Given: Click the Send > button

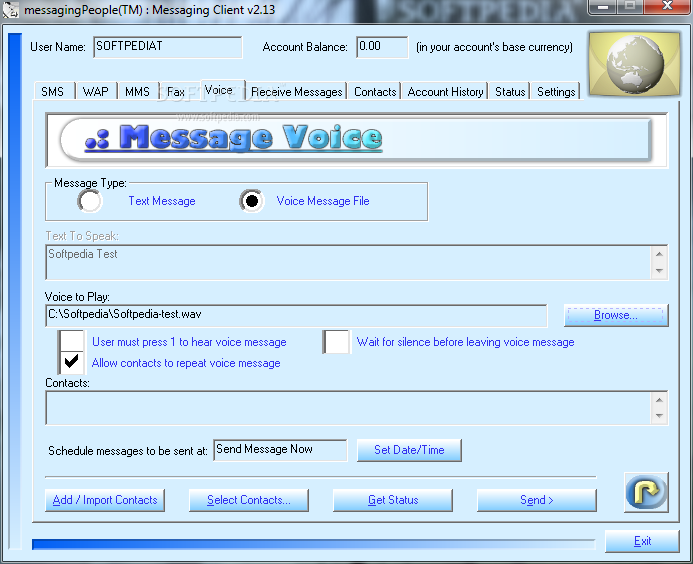Looking at the screenshot, I should click(x=537, y=500).
